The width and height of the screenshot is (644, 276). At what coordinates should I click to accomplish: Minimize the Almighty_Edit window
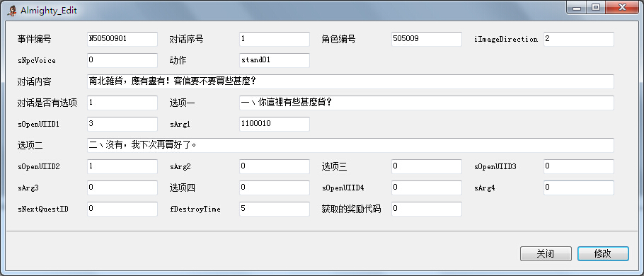coord(577,8)
